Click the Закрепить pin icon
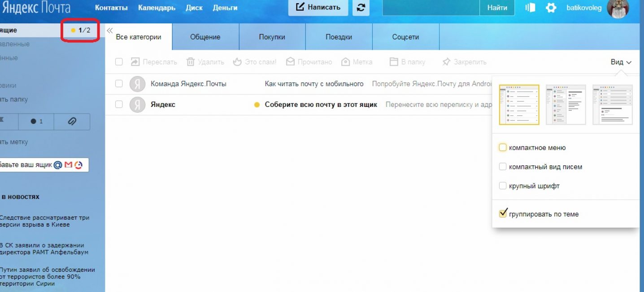644x292 pixels. pyautogui.click(x=446, y=62)
